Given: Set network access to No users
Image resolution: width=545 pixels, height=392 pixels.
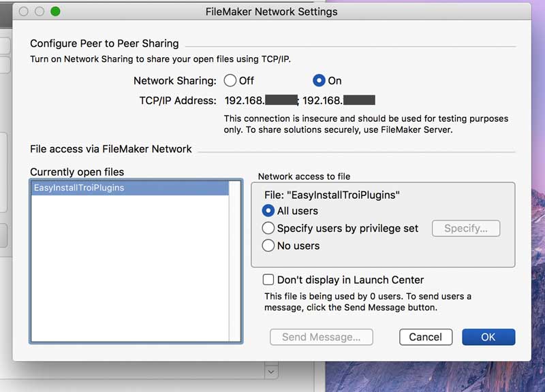Looking at the screenshot, I should [268, 246].
